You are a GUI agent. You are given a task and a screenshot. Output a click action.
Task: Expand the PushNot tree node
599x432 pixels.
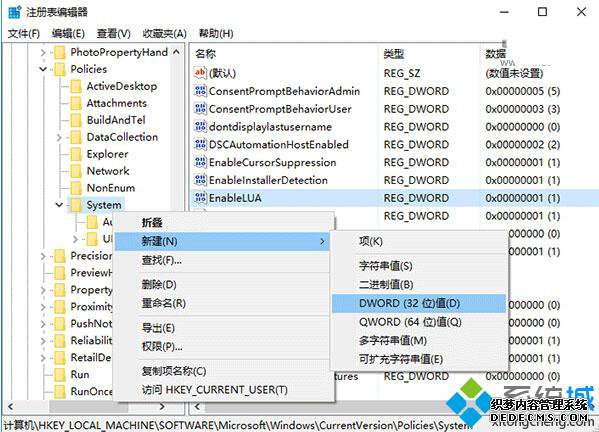(x=43, y=324)
